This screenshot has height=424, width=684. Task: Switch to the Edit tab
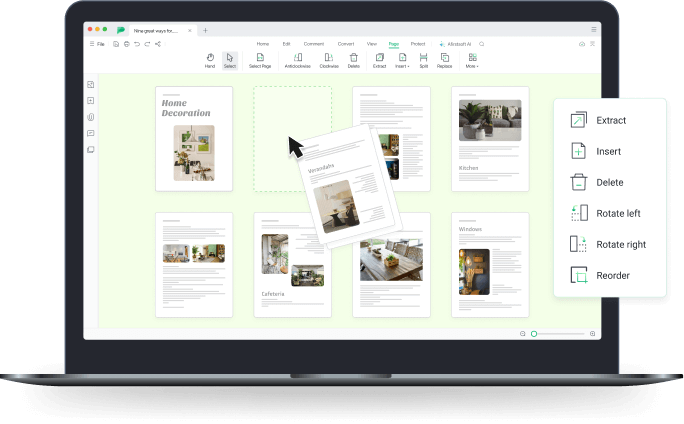pyautogui.click(x=286, y=44)
